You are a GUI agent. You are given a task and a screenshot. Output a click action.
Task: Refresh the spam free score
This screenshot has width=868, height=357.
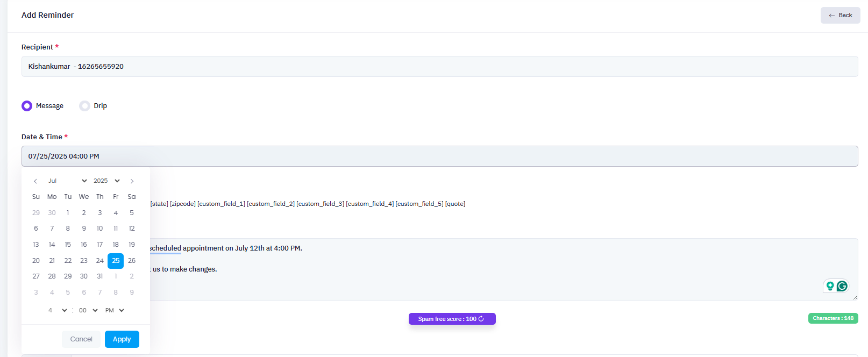coord(481,319)
